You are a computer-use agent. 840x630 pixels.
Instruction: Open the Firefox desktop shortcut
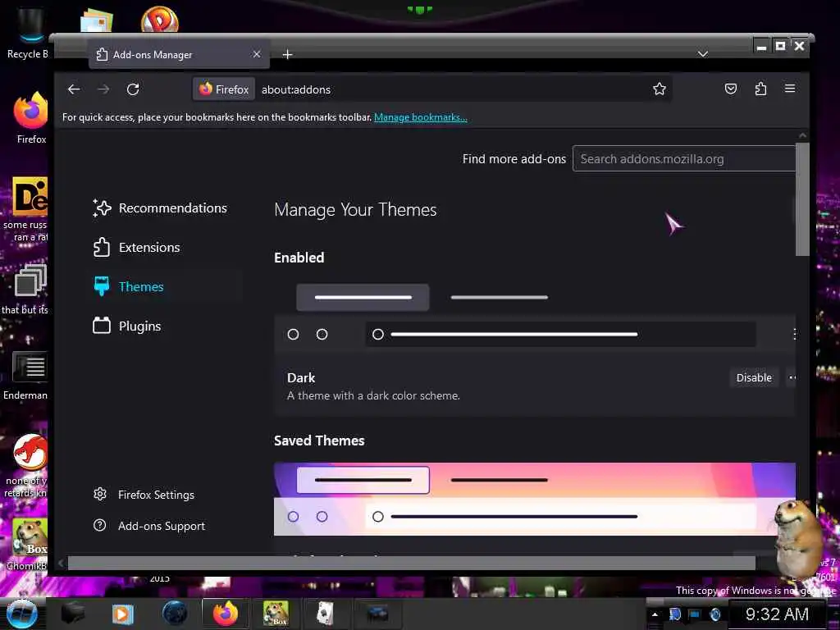(31, 118)
